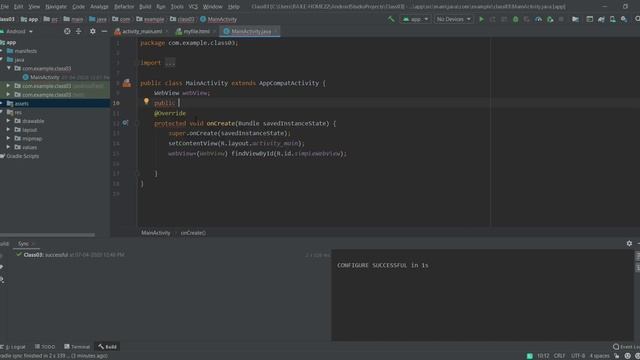This screenshot has width=640, height=360.
Task: Open the Build menu
Action: tap(145, 7)
